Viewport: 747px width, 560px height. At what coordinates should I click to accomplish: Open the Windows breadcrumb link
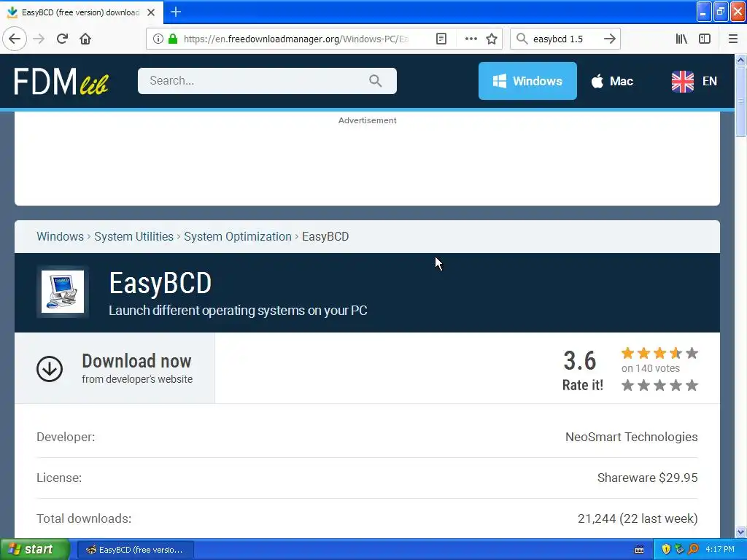pyautogui.click(x=60, y=237)
